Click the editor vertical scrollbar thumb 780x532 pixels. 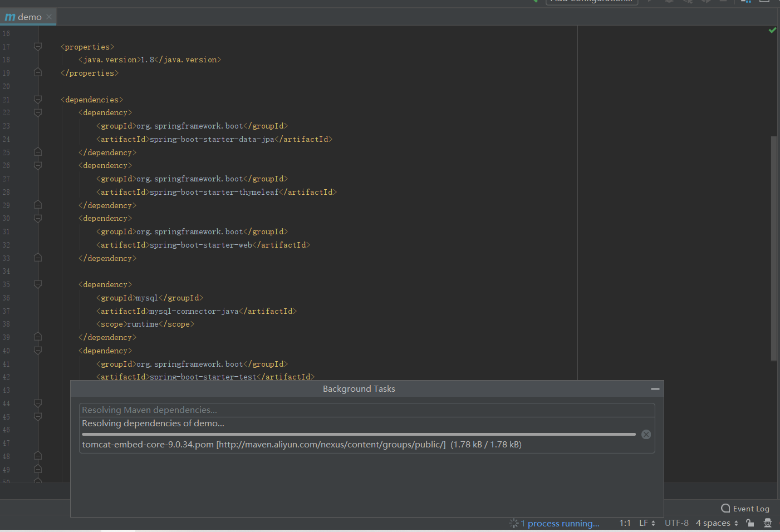(x=773, y=248)
